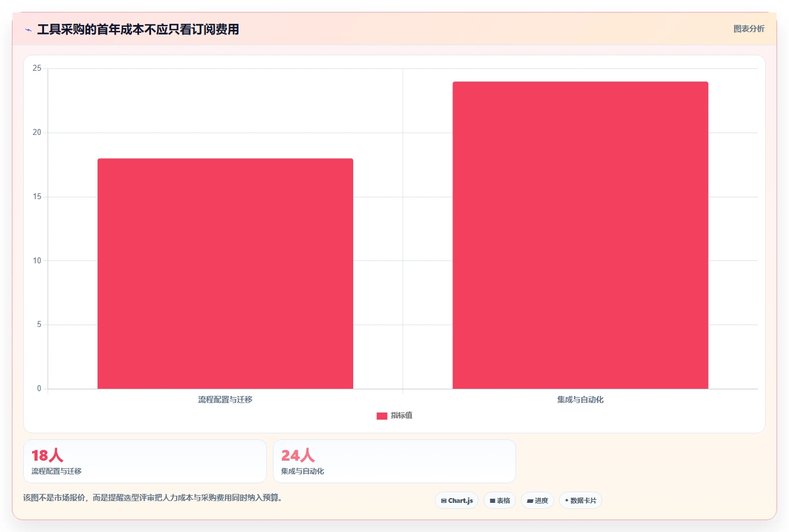Click the 24人 stat card value
The width and height of the screenshot is (789, 532).
(x=298, y=456)
